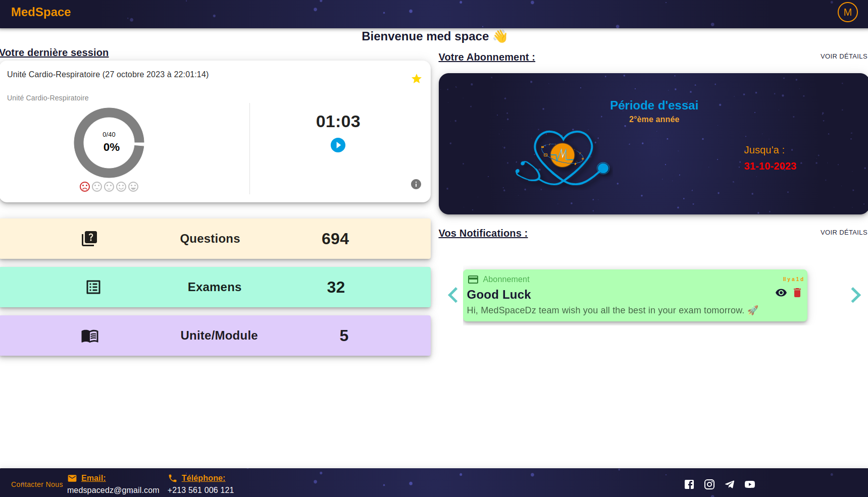Select the happiest face rating
This screenshot has height=497, width=868.
point(133,187)
